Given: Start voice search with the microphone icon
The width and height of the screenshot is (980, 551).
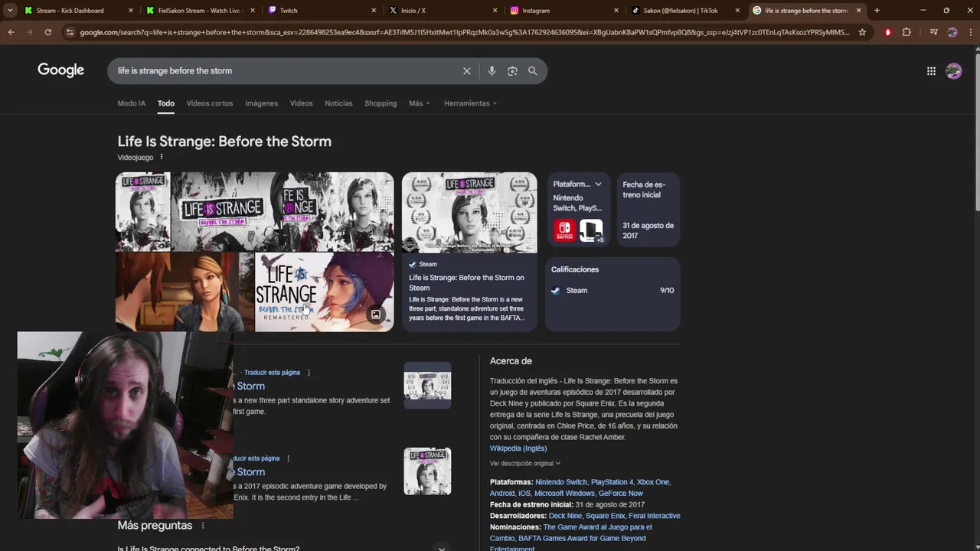Looking at the screenshot, I should pyautogui.click(x=492, y=70).
